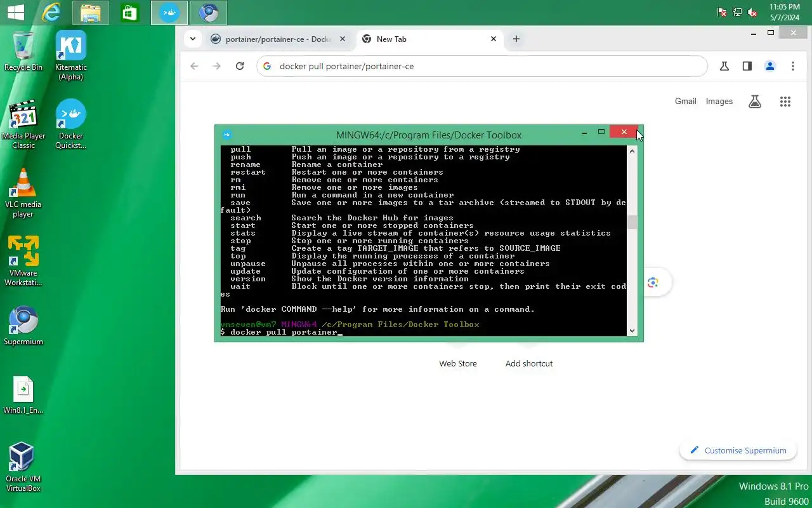Open Docker Quickstart desktop shortcut
The width and height of the screenshot is (812, 508).
point(71,124)
